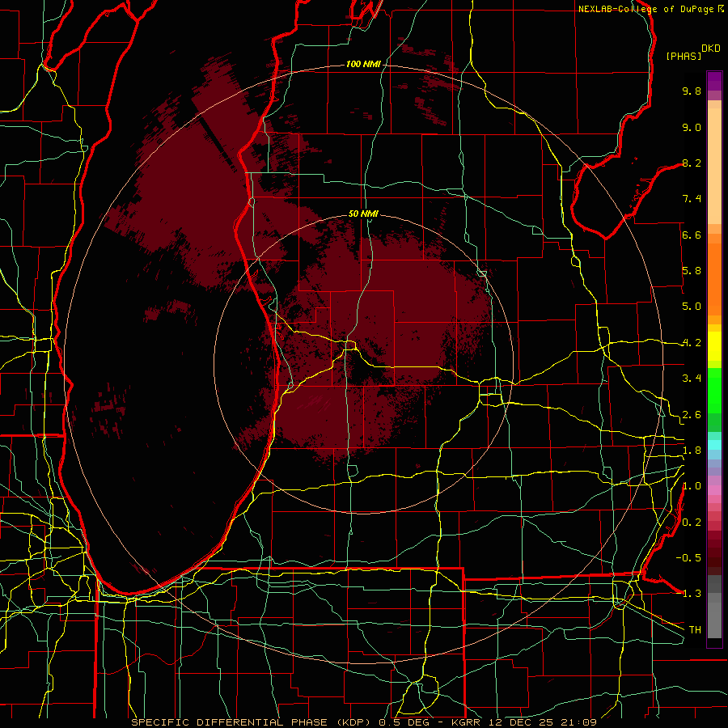Click the 8.2 scale value
Screen dimensions: 728x728
tap(692, 163)
